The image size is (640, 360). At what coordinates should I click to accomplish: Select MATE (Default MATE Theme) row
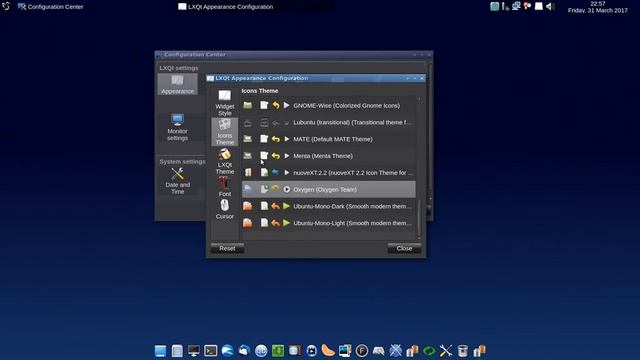(x=329, y=139)
